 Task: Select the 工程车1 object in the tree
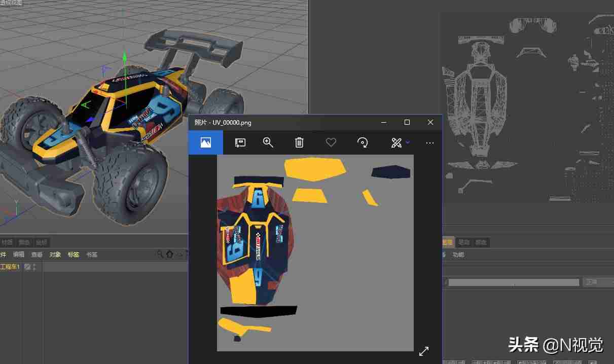tap(10, 267)
